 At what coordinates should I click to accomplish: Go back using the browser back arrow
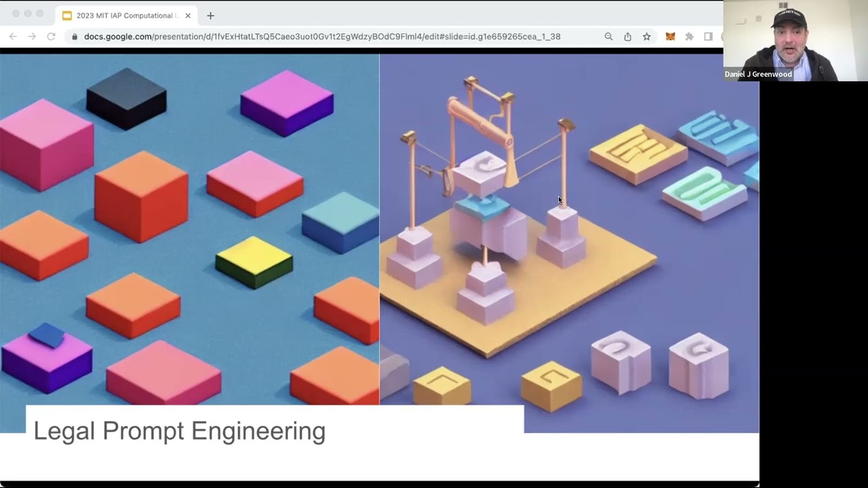pyautogui.click(x=13, y=37)
